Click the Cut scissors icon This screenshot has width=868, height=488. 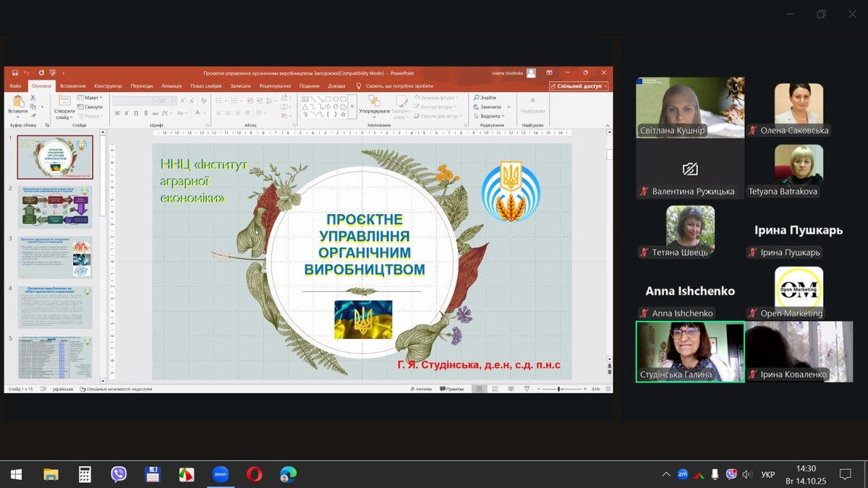point(33,98)
